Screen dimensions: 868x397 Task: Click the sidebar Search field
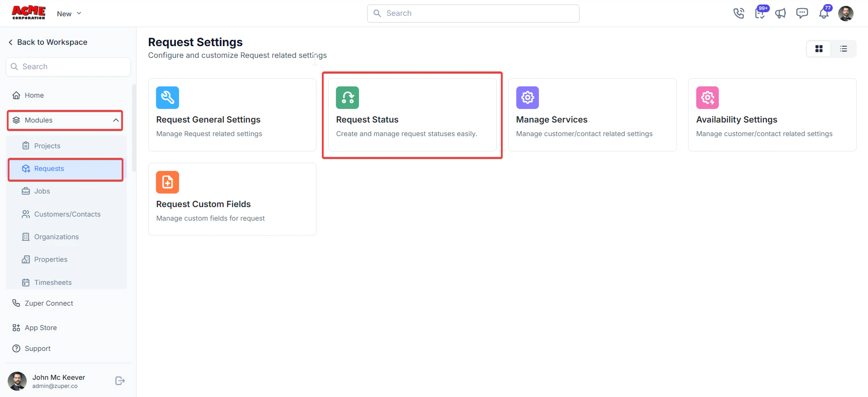coord(68,66)
